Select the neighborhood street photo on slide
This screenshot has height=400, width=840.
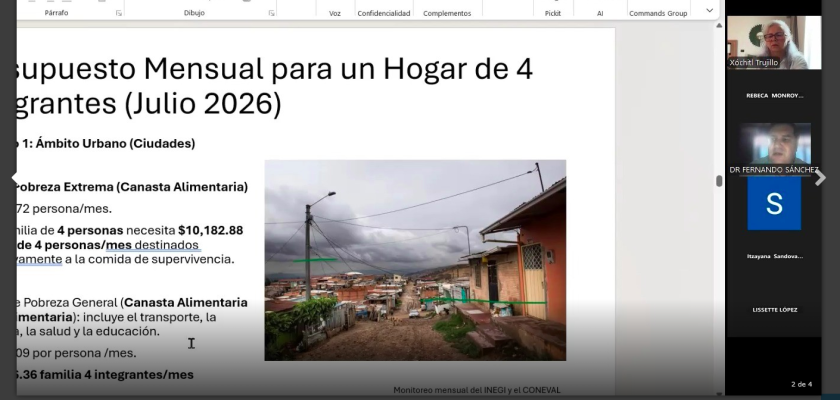tap(415, 260)
